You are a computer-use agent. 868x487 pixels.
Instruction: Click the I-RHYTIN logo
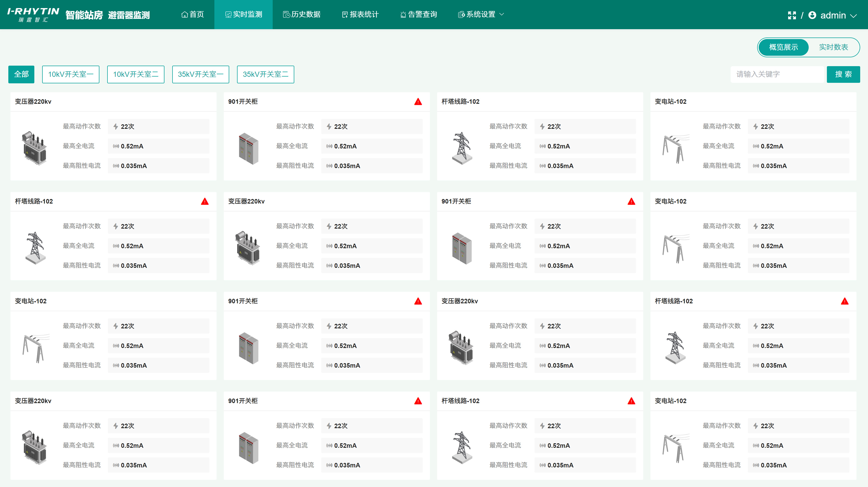coord(33,15)
